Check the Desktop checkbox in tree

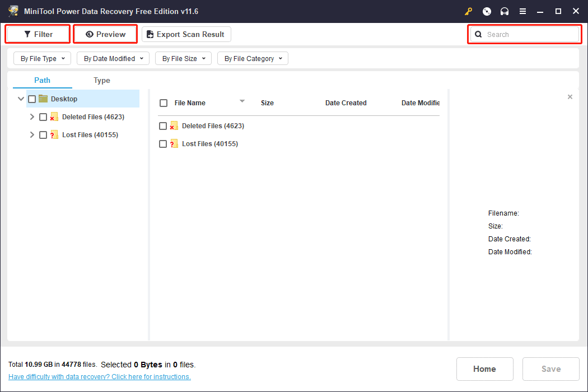(x=32, y=99)
